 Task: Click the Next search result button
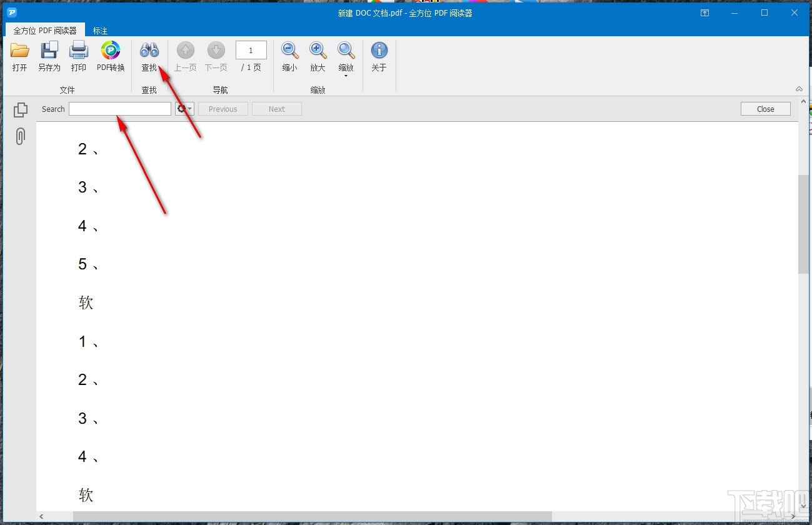[277, 109]
